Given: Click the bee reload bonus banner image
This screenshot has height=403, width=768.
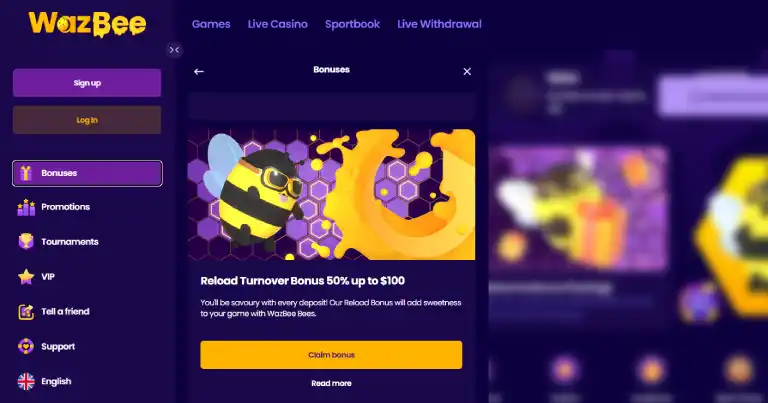Looking at the screenshot, I should (331, 194).
